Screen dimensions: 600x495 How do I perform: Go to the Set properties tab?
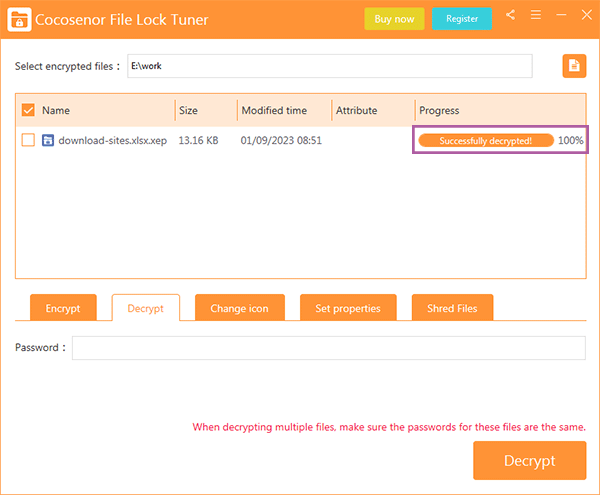[348, 308]
